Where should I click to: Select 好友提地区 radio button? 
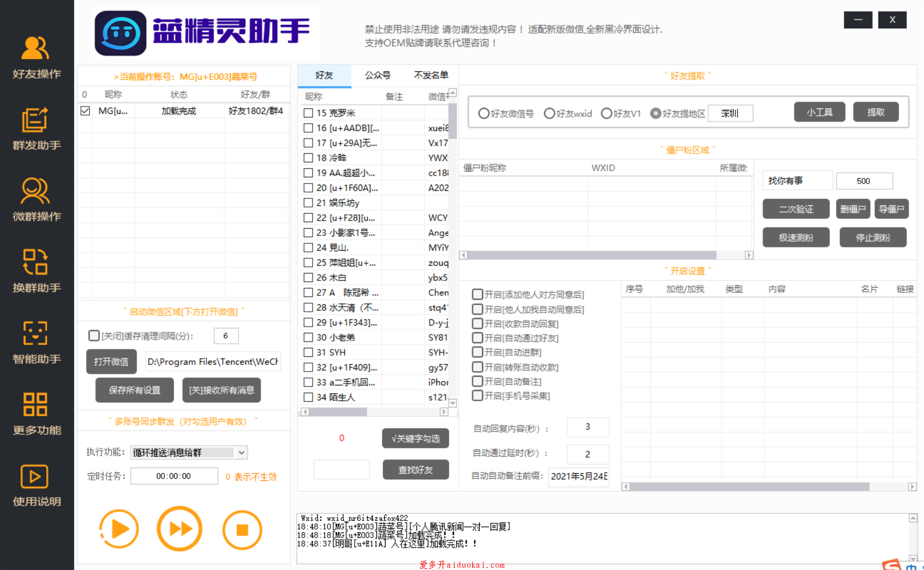[x=655, y=113]
